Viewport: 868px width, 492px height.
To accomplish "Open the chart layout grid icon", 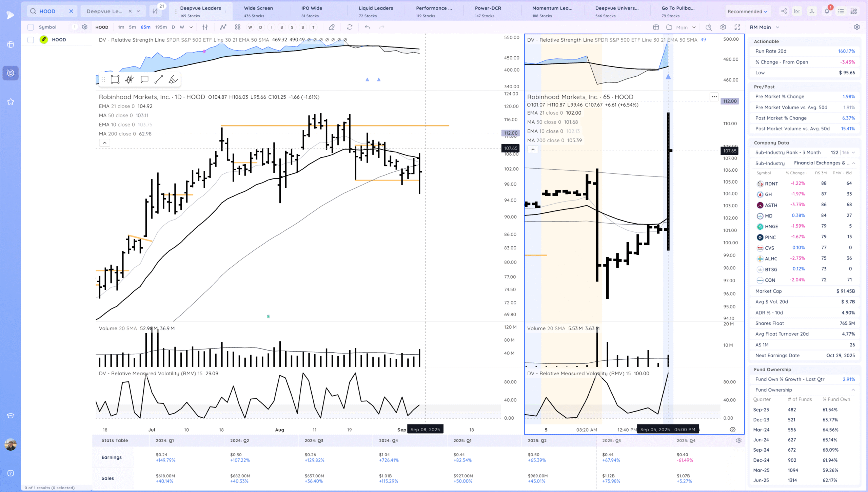I will [237, 27].
